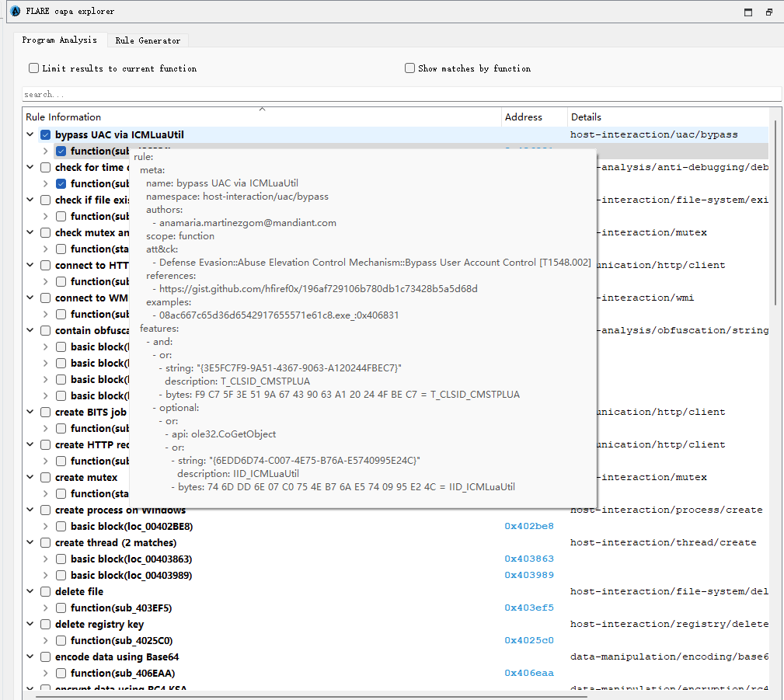Collapse the delete registry key rule
784x700 pixels.
point(30,624)
